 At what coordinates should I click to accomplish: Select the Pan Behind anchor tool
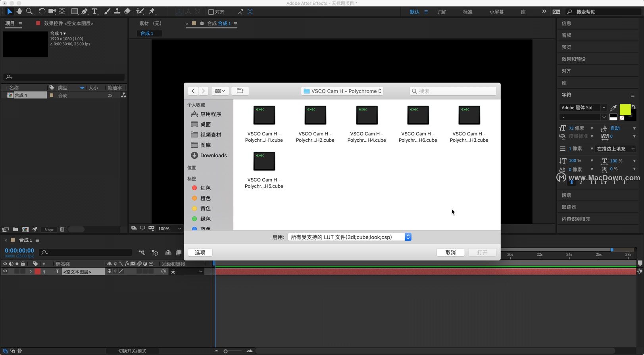coord(62,12)
